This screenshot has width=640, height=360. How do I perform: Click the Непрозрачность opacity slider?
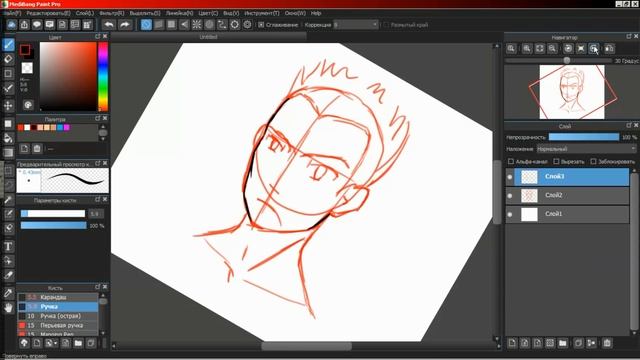coord(584,137)
